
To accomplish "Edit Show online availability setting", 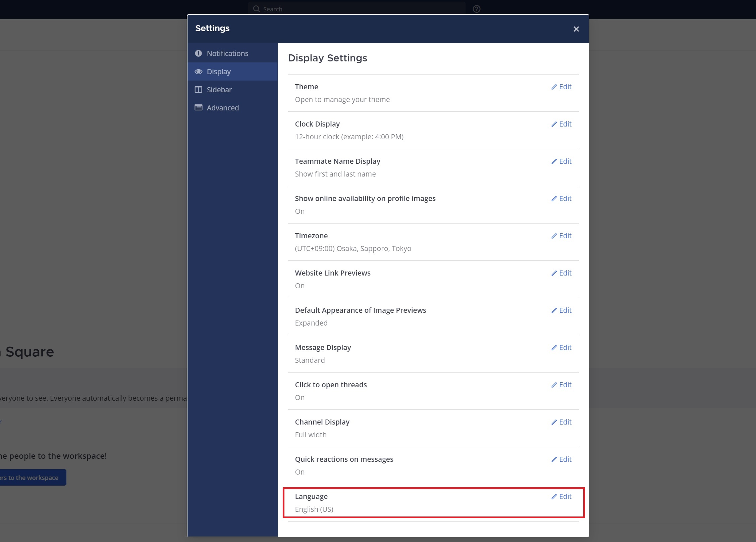I will [561, 199].
